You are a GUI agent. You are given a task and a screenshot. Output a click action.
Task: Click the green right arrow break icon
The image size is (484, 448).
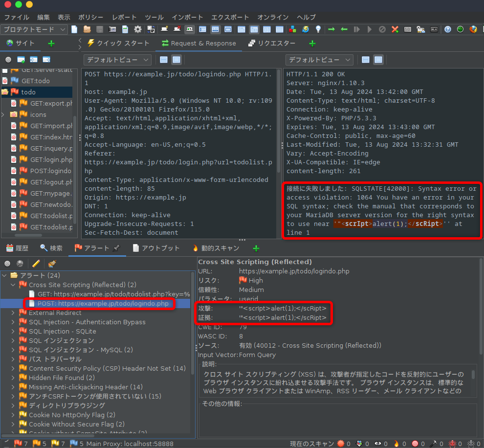point(331,29)
